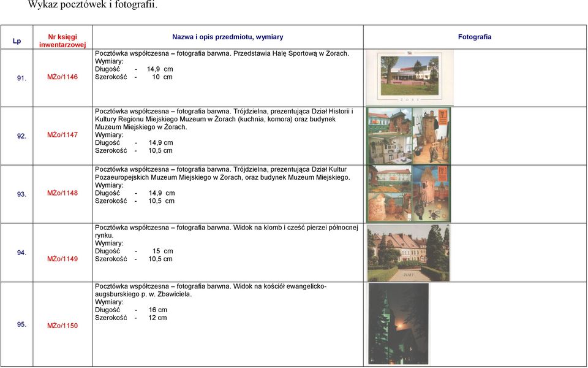Click text 'augsburskiego p. w. Zbawiciela.'

coord(143,294)
